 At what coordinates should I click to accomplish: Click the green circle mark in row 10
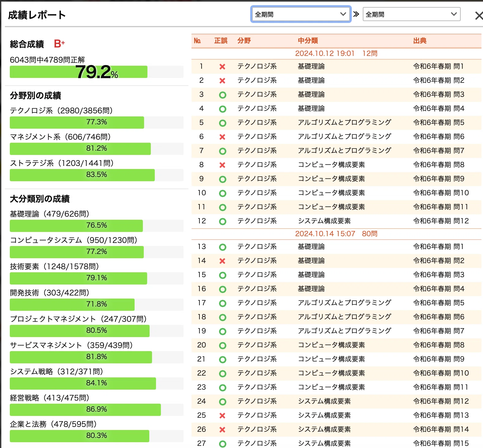pyautogui.click(x=223, y=193)
